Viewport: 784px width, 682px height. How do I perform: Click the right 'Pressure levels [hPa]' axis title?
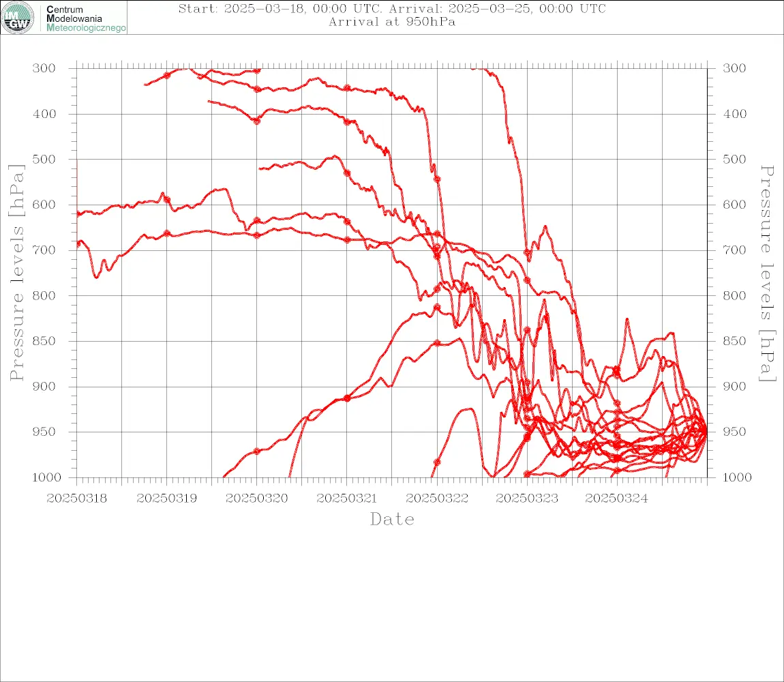(x=767, y=273)
